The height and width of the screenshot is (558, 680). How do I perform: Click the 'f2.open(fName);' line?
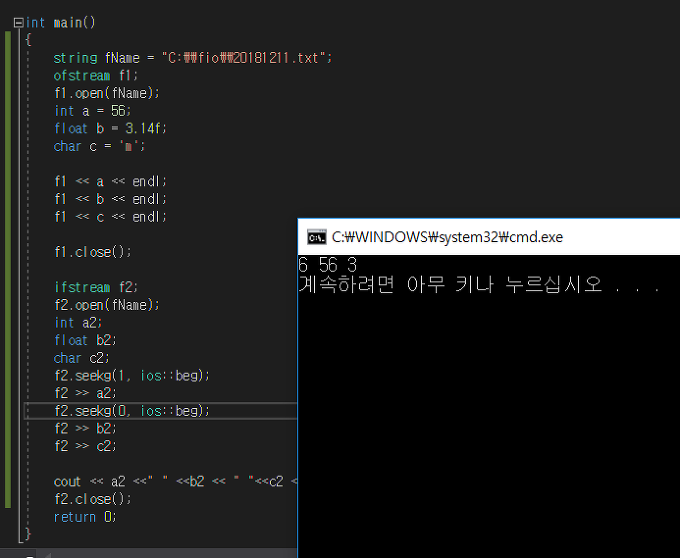(x=107, y=305)
